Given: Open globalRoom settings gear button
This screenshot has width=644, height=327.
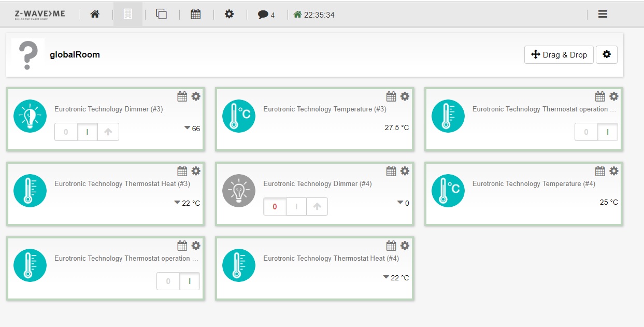Looking at the screenshot, I should pos(607,55).
